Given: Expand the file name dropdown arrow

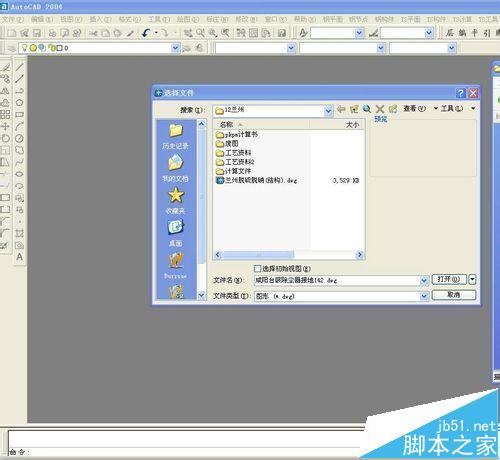Looking at the screenshot, I should (424, 281).
